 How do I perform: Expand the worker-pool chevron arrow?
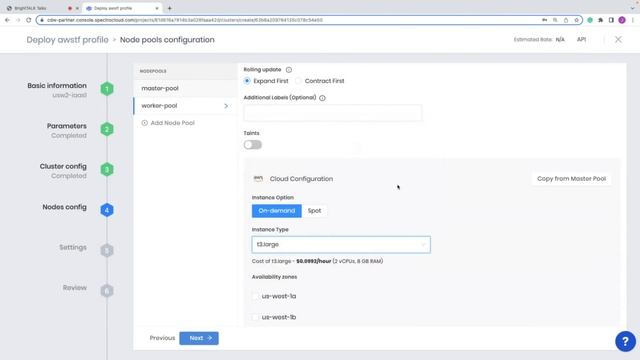pos(226,106)
